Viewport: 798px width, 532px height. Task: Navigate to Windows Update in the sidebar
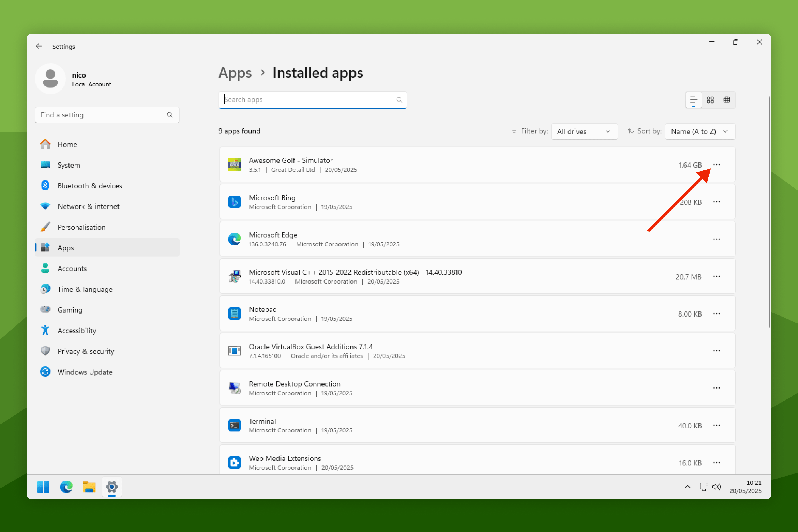[x=84, y=372]
